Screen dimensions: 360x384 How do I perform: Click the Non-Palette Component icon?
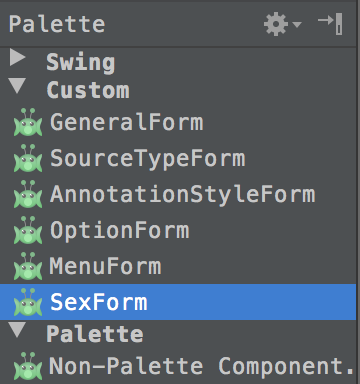28,366
